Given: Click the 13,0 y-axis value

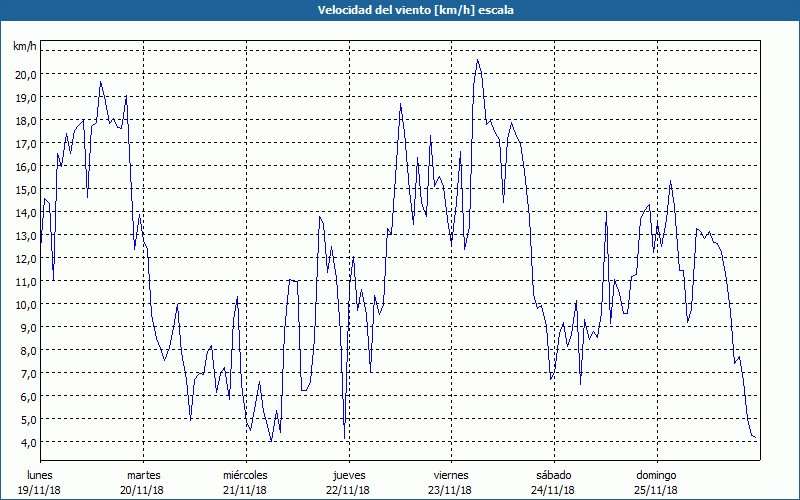Looking at the screenshot, I should (x=27, y=235).
